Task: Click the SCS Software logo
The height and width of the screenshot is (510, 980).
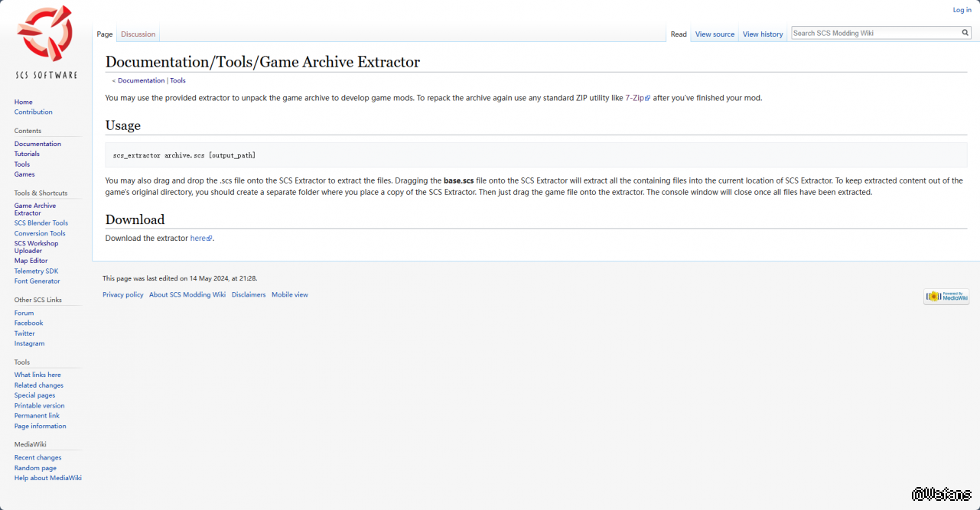Action: point(46,42)
